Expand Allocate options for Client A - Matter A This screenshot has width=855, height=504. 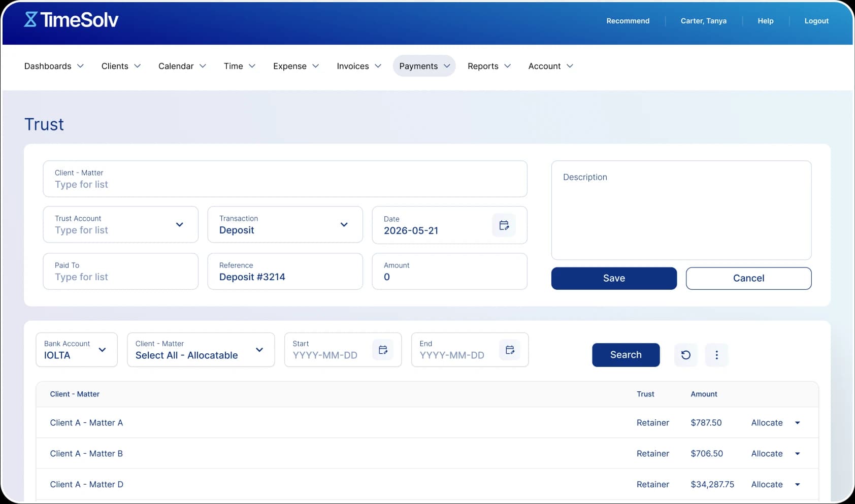tap(797, 422)
